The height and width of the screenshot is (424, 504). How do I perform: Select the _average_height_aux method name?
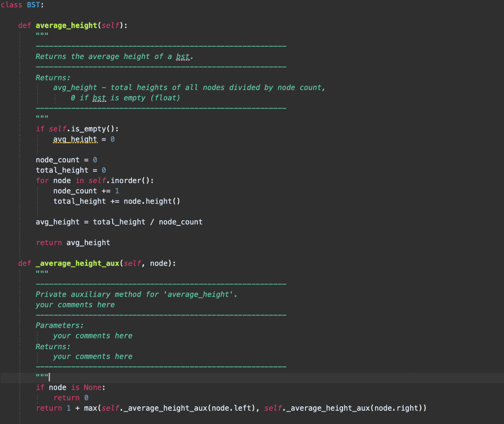coord(76,263)
